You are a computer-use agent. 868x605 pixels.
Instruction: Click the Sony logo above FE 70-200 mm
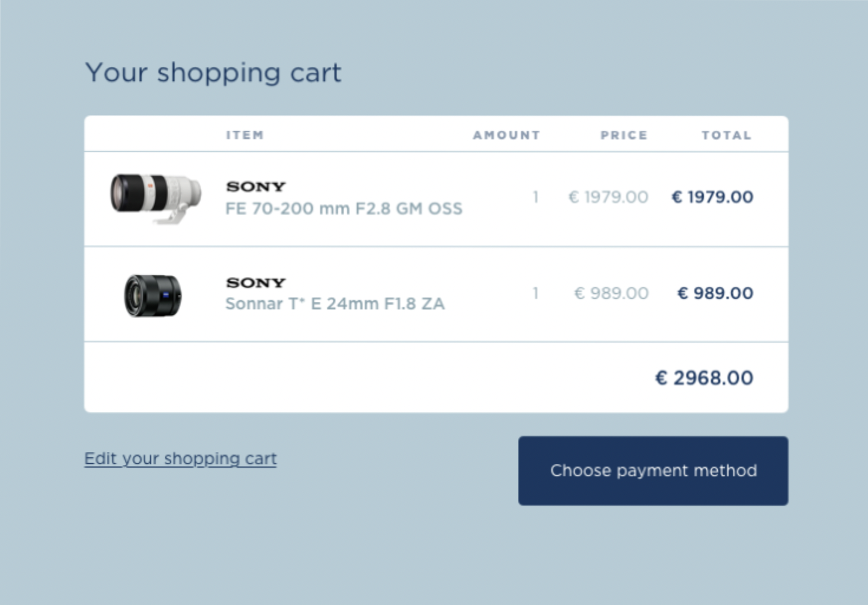point(256,187)
